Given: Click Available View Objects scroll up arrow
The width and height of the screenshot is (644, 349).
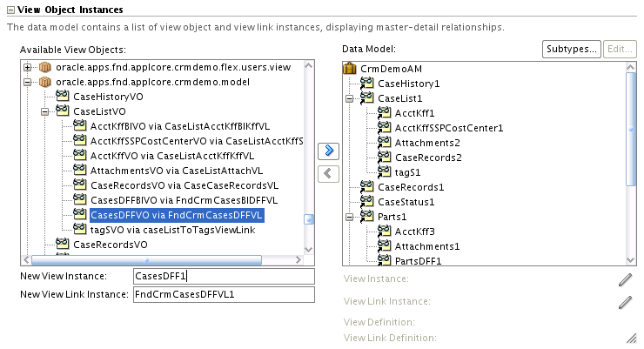Looking at the screenshot, I should pyautogui.click(x=309, y=65).
